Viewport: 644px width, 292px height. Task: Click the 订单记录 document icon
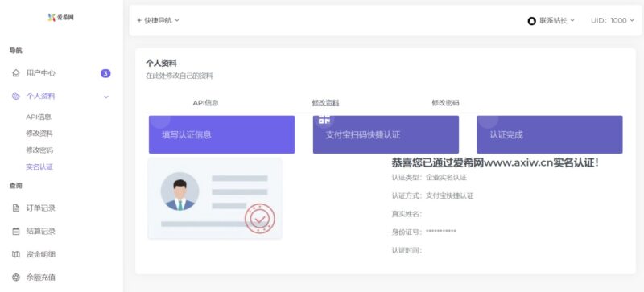point(15,208)
